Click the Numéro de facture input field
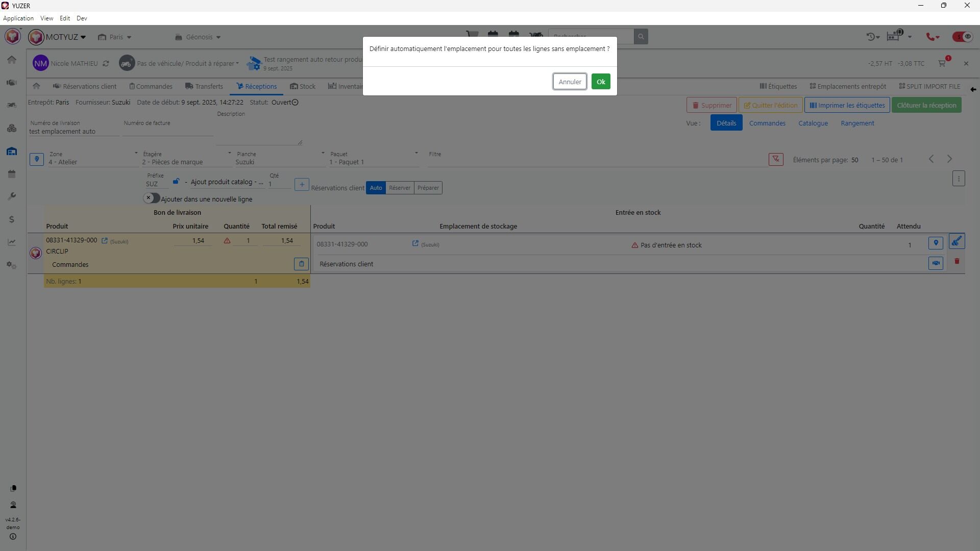980x551 pixels. [x=167, y=132]
